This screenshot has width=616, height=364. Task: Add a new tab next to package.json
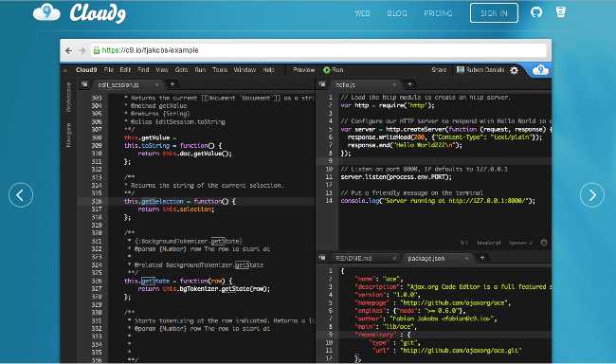click(482, 258)
